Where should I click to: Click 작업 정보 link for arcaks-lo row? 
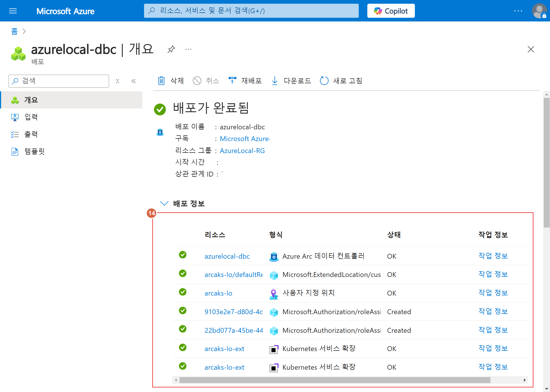click(x=493, y=293)
